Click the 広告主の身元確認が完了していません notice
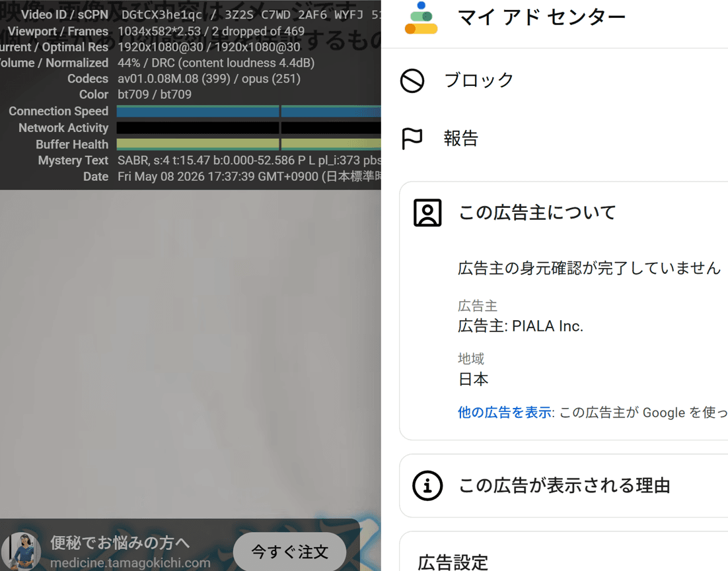Viewport: 728px width, 571px height. tap(589, 268)
